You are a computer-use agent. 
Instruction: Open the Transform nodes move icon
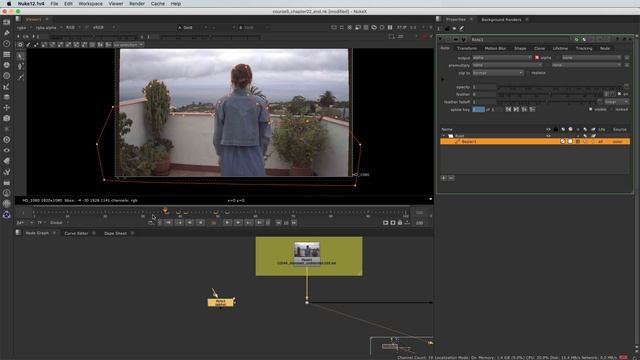7,107
